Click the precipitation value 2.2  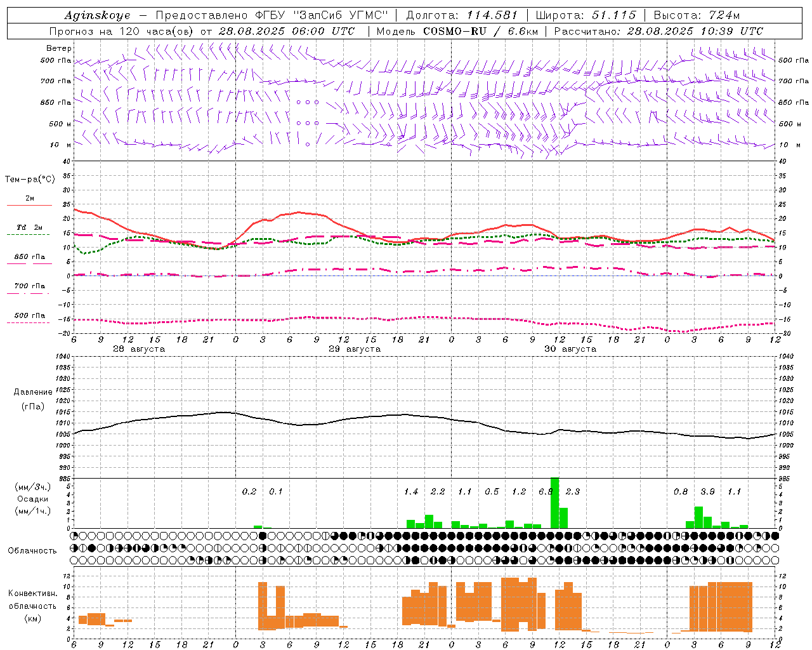click(x=438, y=492)
